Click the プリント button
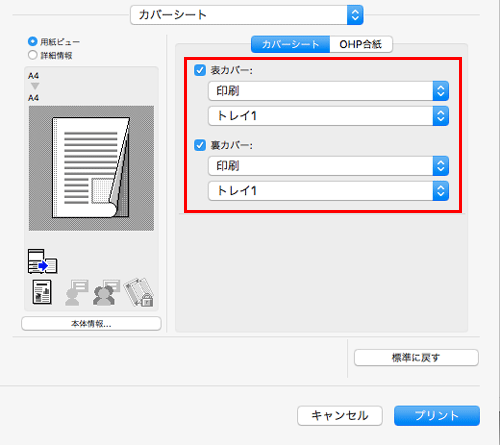Viewport: 500px width, 445px height. point(437,416)
